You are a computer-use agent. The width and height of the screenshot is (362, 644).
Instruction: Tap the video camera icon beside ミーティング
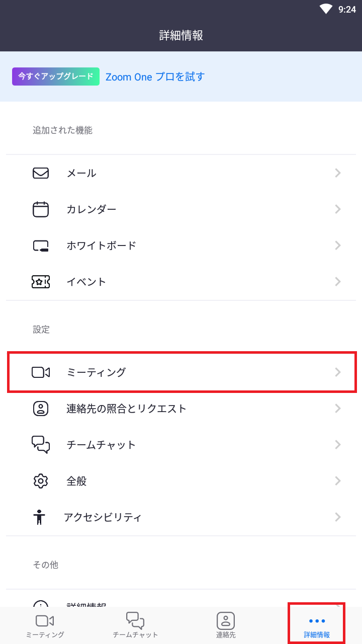tap(41, 372)
